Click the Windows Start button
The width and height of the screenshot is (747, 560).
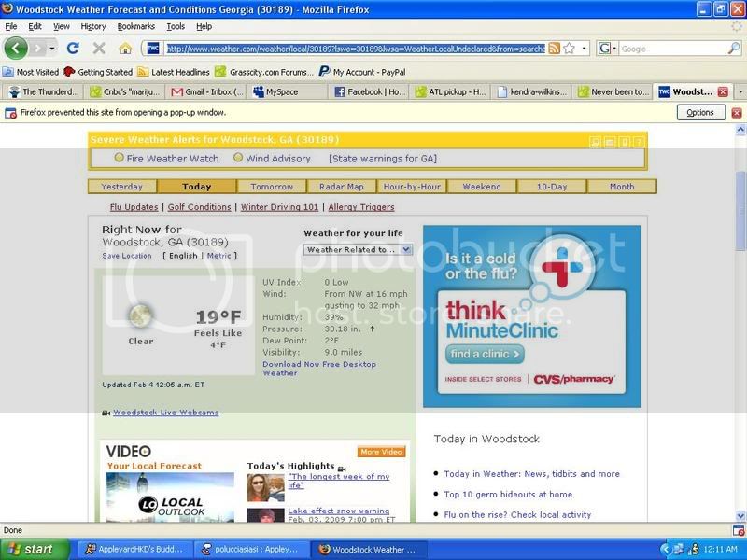(35, 550)
